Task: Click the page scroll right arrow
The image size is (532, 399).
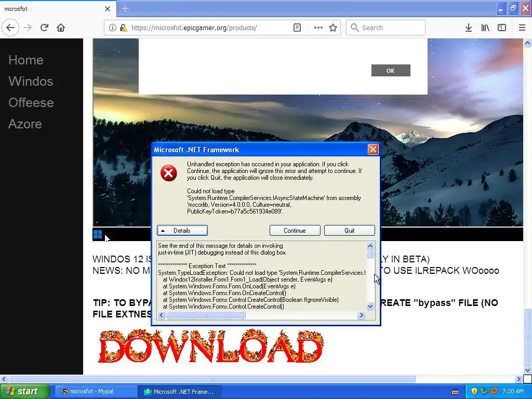Action: [518, 379]
